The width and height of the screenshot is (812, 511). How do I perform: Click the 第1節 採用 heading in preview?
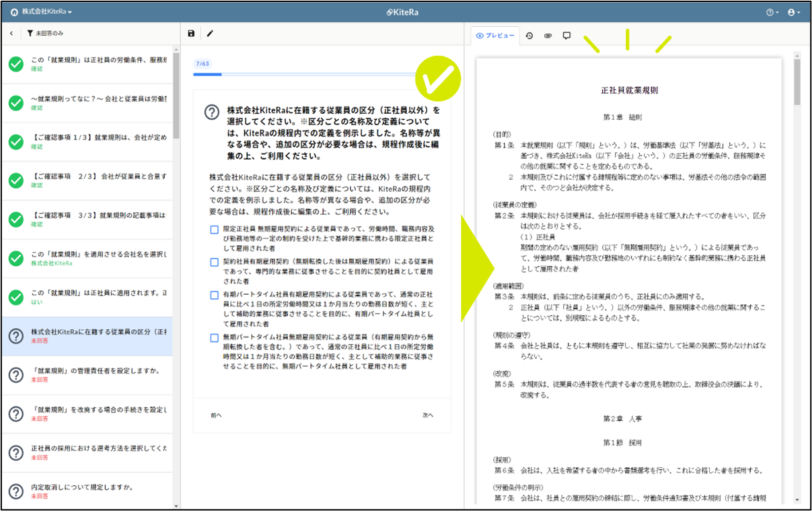(622, 442)
